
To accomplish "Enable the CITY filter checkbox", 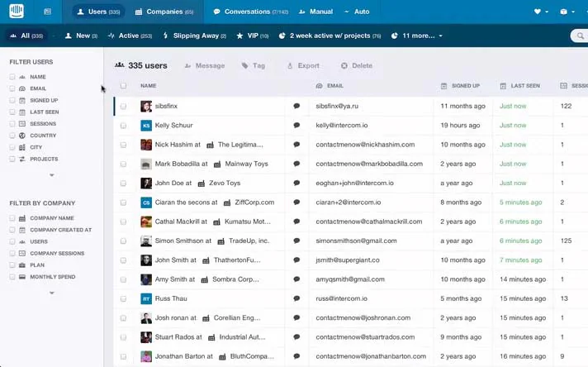I will pyautogui.click(x=12, y=147).
